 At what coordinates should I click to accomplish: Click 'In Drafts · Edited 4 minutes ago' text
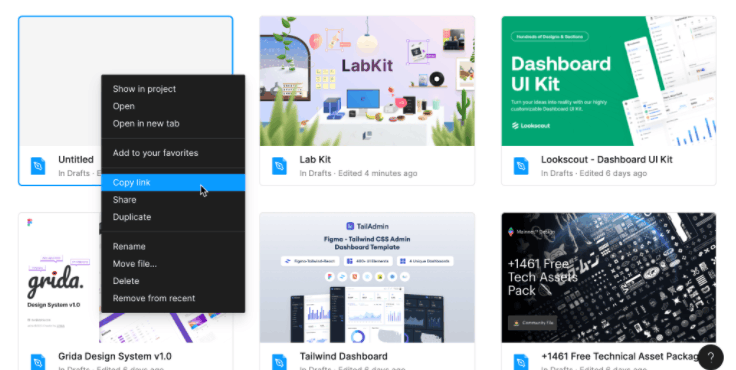click(358, 173)
